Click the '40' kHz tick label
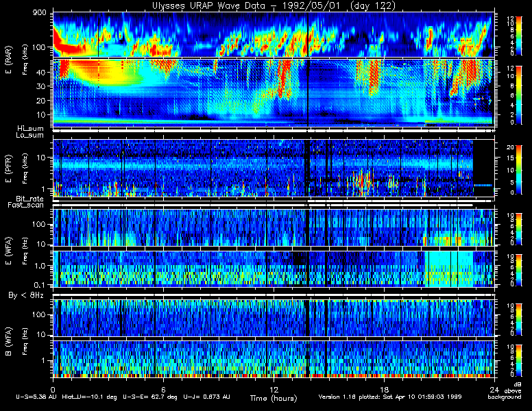Image resolution: width=532 pixels, height=411 pixels. tap(40, 72)
